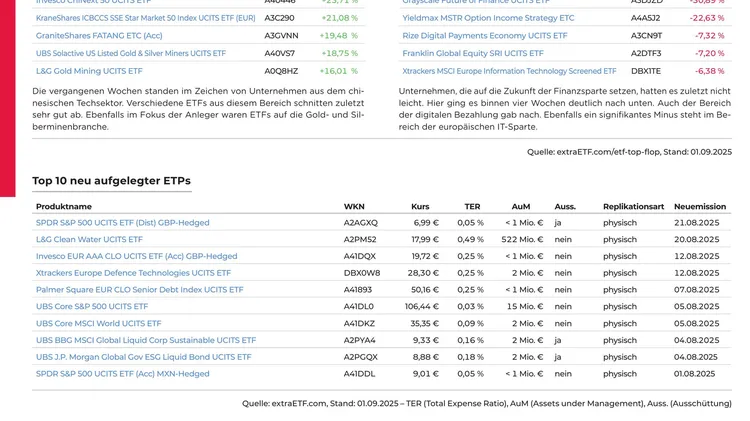The width and height of the screenshot is (750, 421).
Task: Open KraneShares ICBCCS SSE Star Market 50 ETF link
Action: click(145, 18)
